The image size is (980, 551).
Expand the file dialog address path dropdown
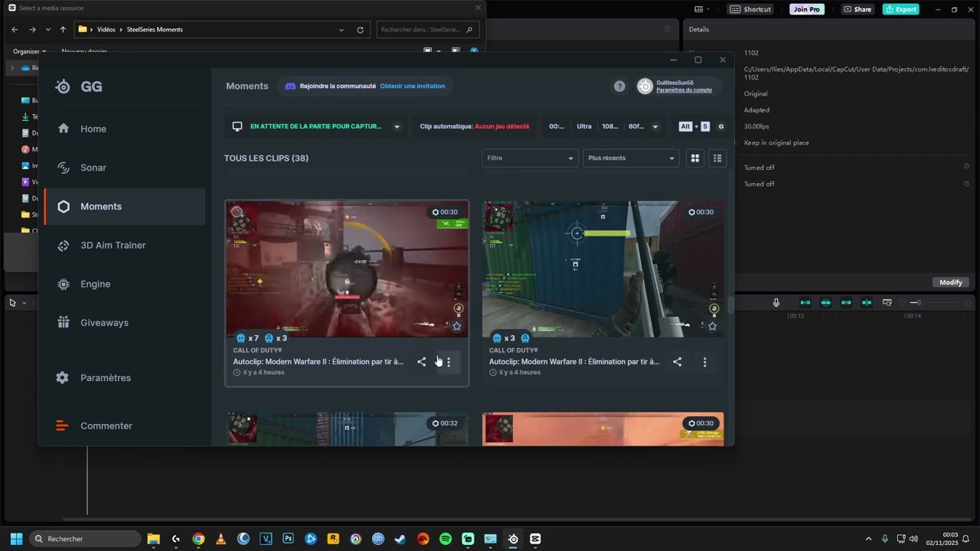341,30
